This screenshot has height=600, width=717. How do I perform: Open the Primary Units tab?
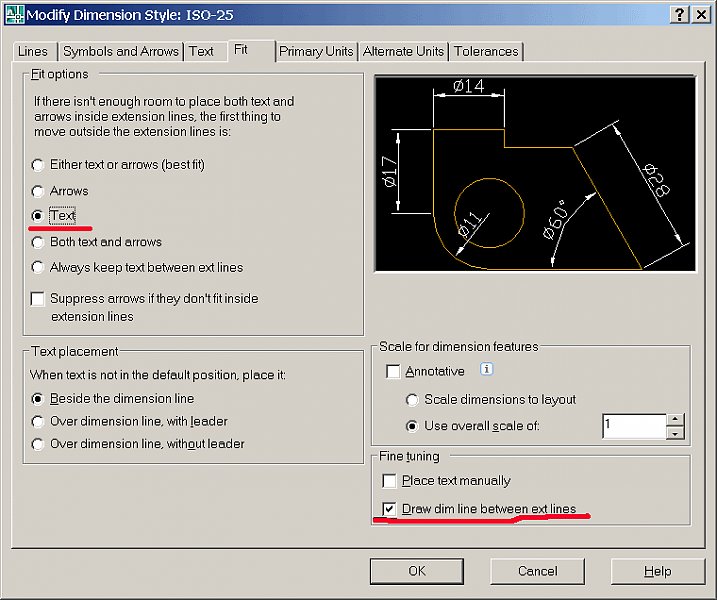pos(316,52)
